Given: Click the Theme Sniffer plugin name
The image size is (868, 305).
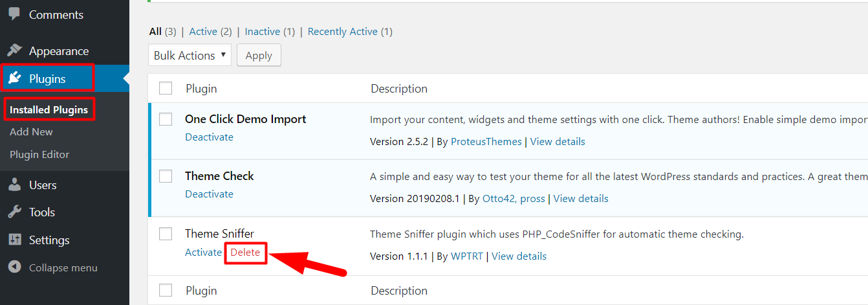Looking at the screenshot, I should pos(219,234).
